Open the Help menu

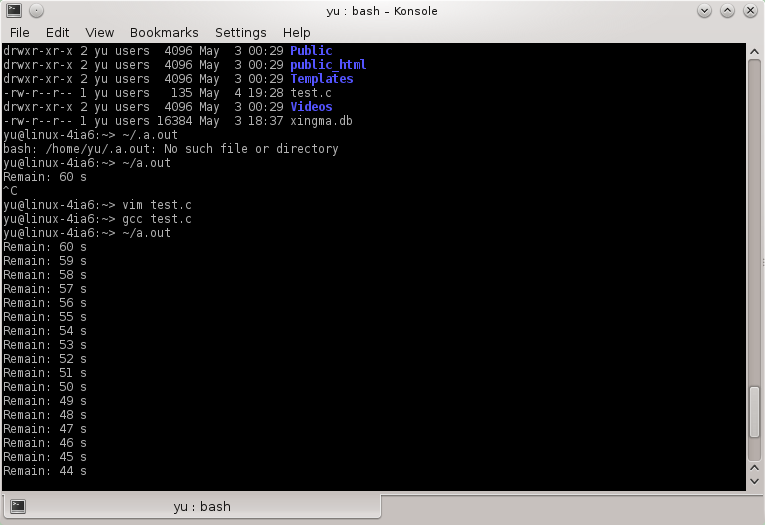(x=296, y=32)
